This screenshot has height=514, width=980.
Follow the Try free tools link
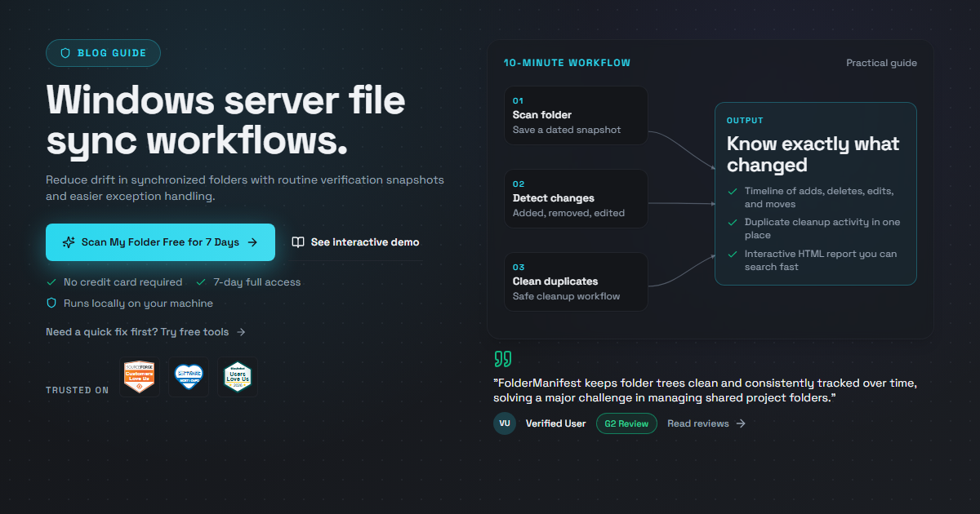click(146, 332)
